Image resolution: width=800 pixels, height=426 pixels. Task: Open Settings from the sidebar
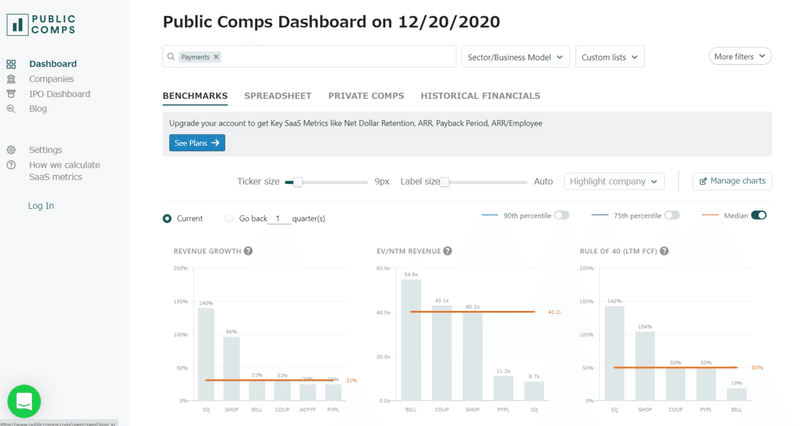45,150
